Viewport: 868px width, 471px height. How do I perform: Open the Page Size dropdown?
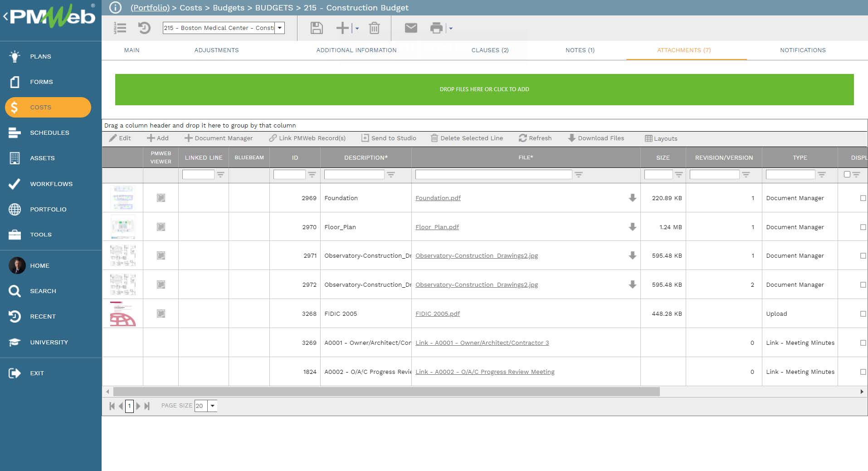[212, 406]
